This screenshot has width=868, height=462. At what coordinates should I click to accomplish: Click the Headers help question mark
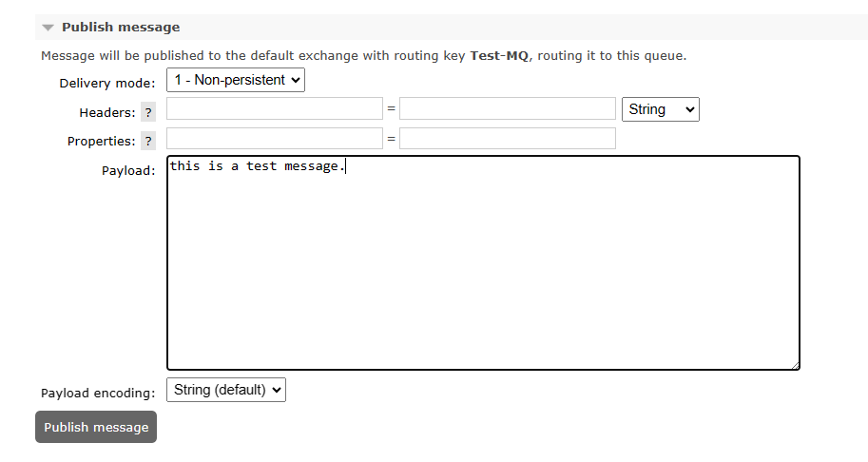pyautogui.click(x=147, y=113)
